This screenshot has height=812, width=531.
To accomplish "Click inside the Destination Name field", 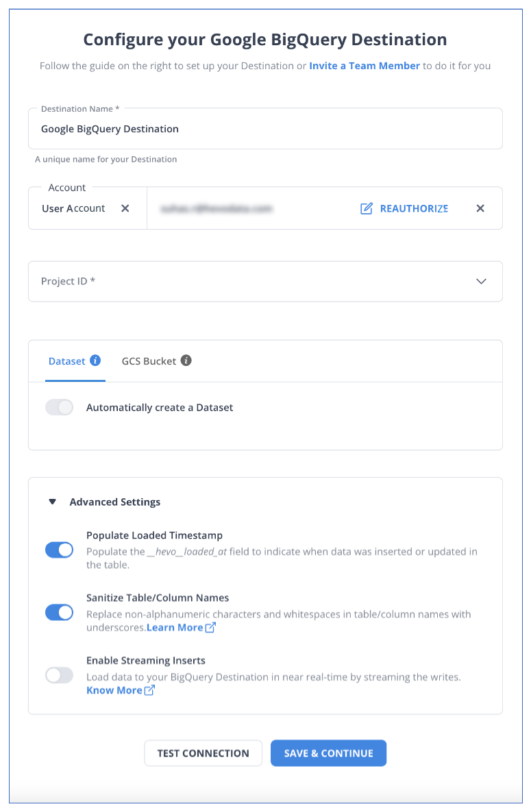I will click(265, 128).
